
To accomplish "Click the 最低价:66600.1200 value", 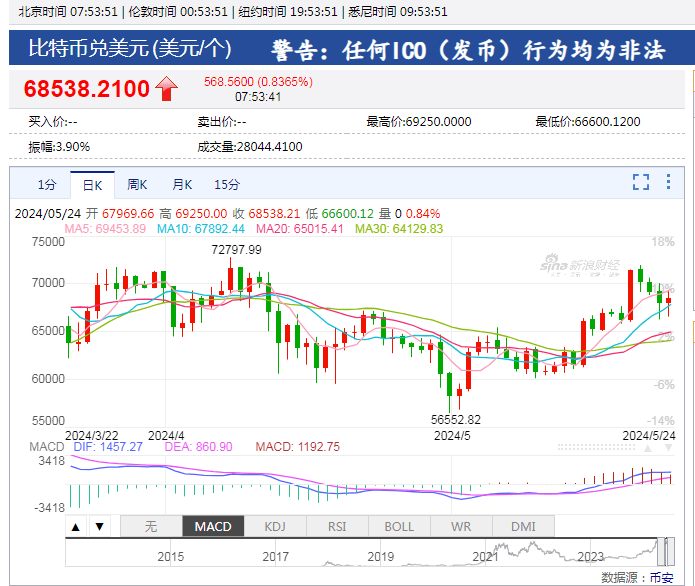I will coord(588,121).
